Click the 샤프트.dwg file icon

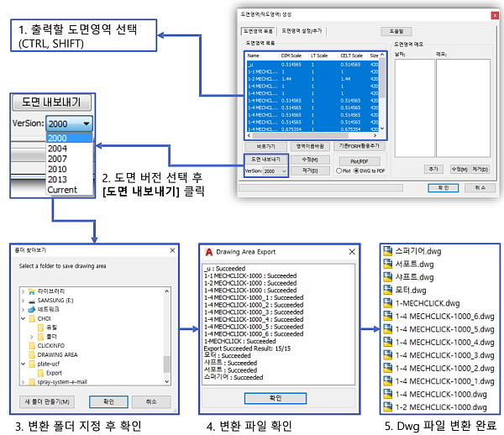tap(387, 277)
